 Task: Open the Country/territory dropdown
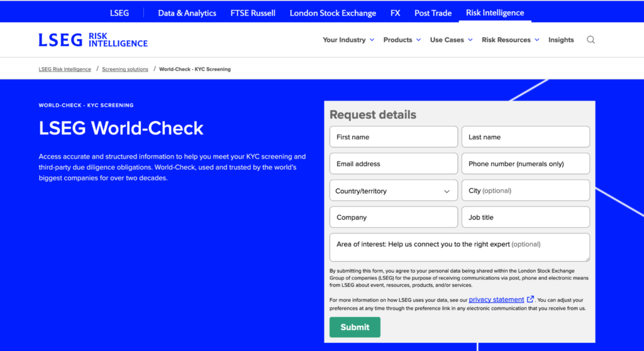394,191
